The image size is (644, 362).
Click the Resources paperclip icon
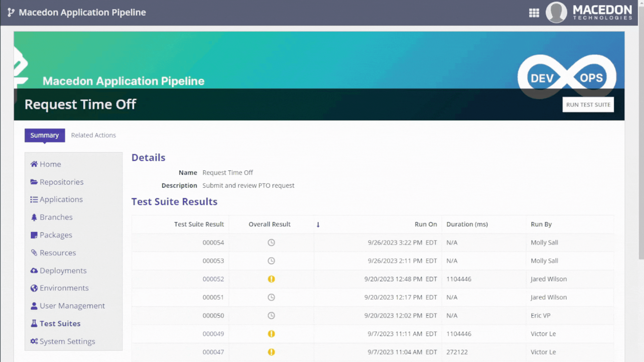34,253
